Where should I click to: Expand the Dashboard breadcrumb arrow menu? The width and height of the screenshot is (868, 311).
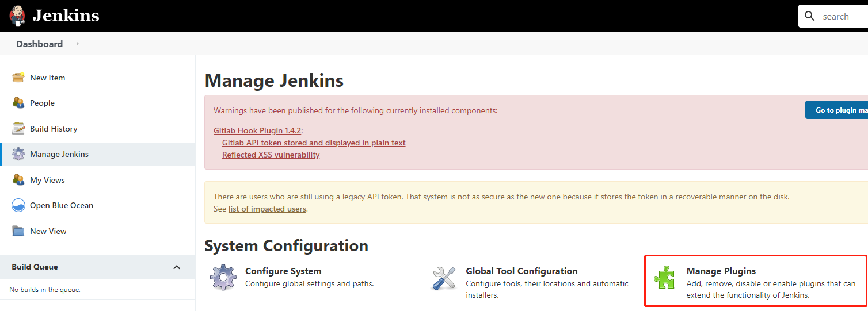pos(77,44)
